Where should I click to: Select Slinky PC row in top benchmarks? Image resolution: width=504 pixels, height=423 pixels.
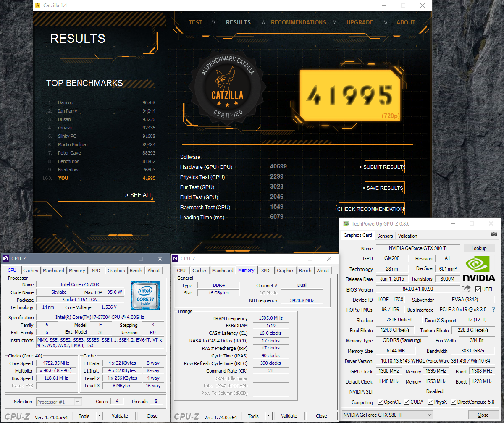pos(101,136)
